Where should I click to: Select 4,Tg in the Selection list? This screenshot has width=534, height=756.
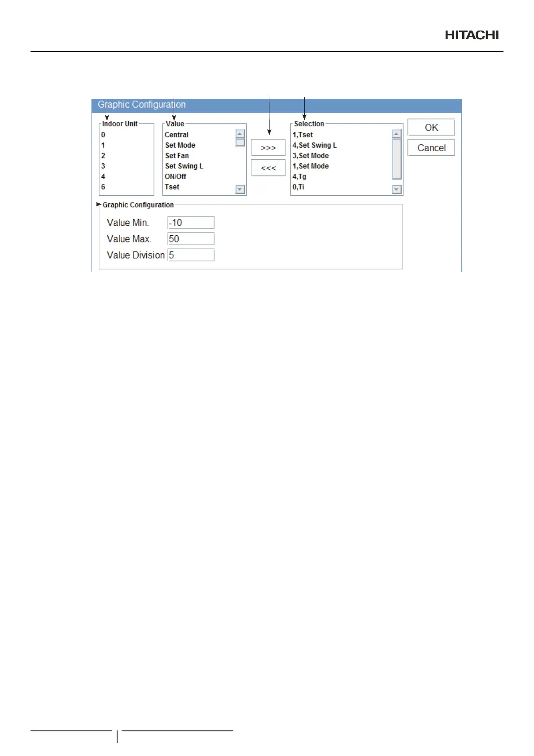299,176
